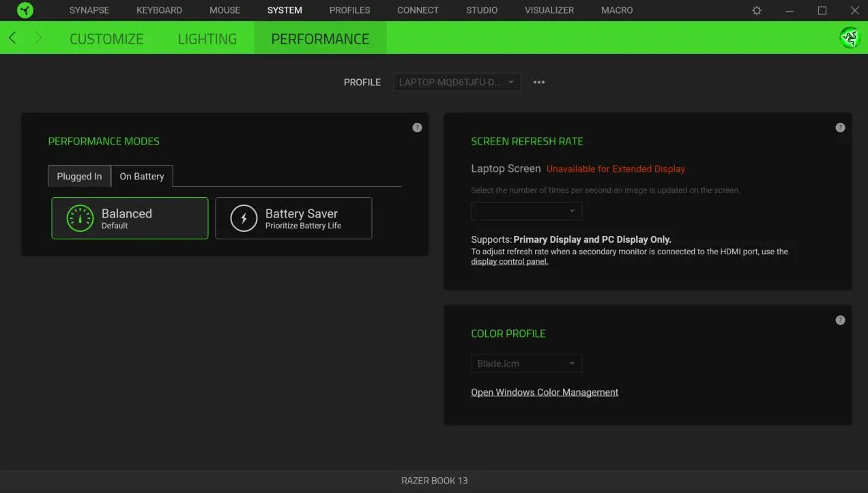868x493 pixels.
Task: Expand the refresh rate dropdown
Action: coord(526,211)
